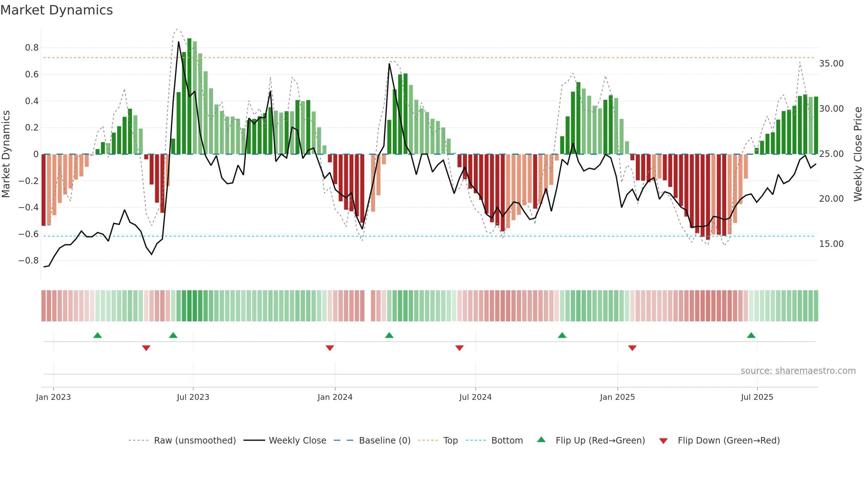The width and height of the screenshot is (868, 488).
Task: Click the Jan 2024 x-axis label
Action: point(335,397)
